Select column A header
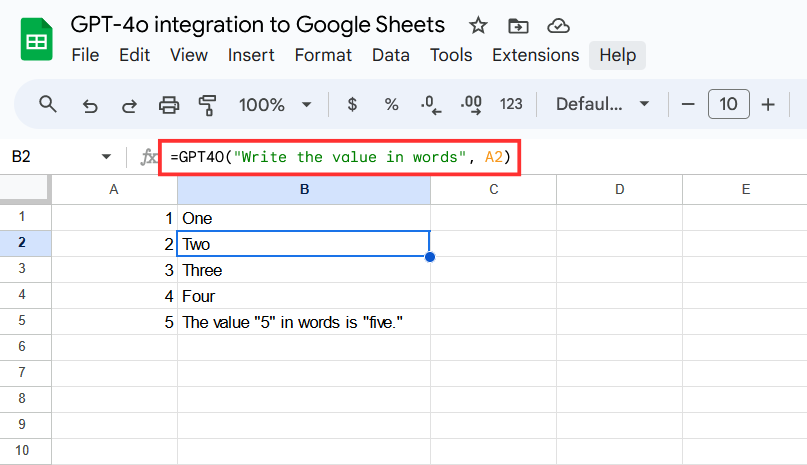This screenshot has height=465, width=807. click(x=114, y=190)
